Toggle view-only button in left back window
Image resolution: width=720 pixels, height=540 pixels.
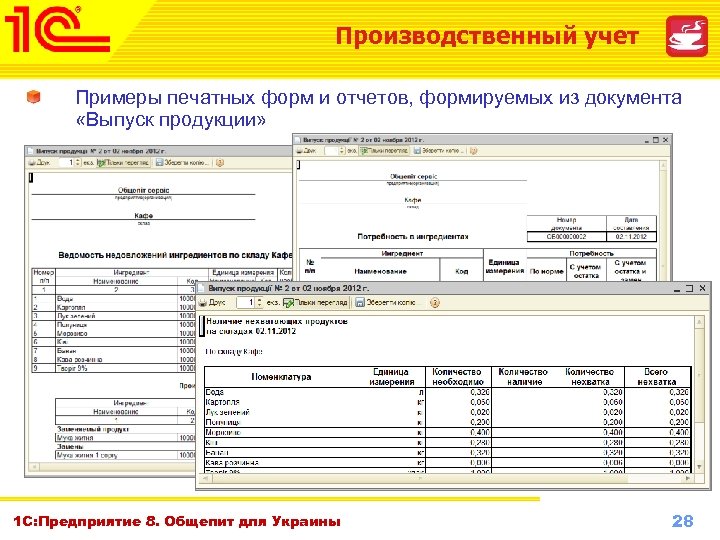pos(123,163)
